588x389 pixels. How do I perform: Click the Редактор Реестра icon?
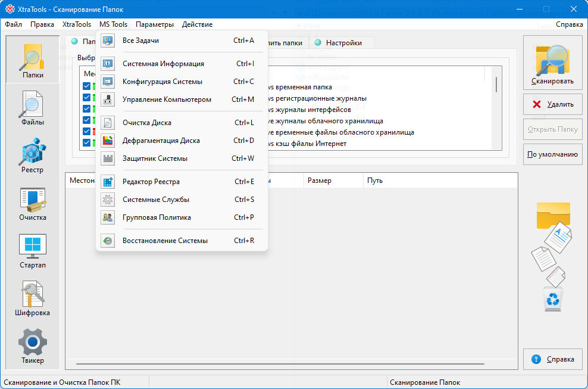point(108,182)
